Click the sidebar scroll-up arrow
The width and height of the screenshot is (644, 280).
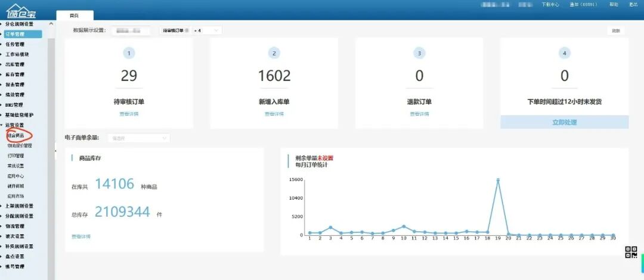(x=51, y=24)
